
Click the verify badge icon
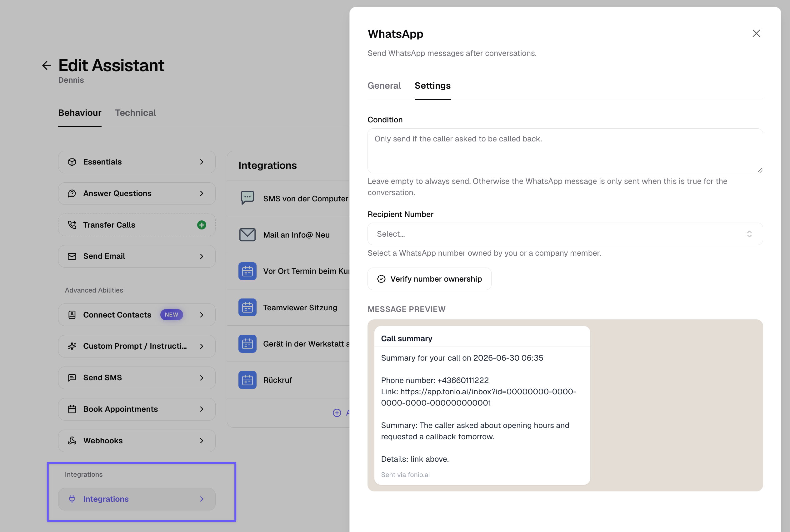(382, 279)
